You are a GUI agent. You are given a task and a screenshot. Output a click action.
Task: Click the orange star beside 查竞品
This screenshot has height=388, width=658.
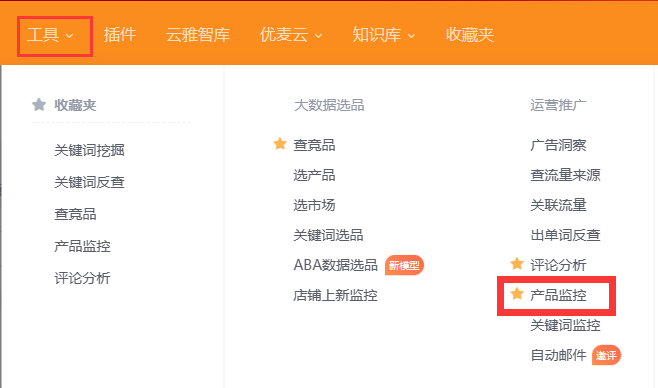(x=280, y=144)
